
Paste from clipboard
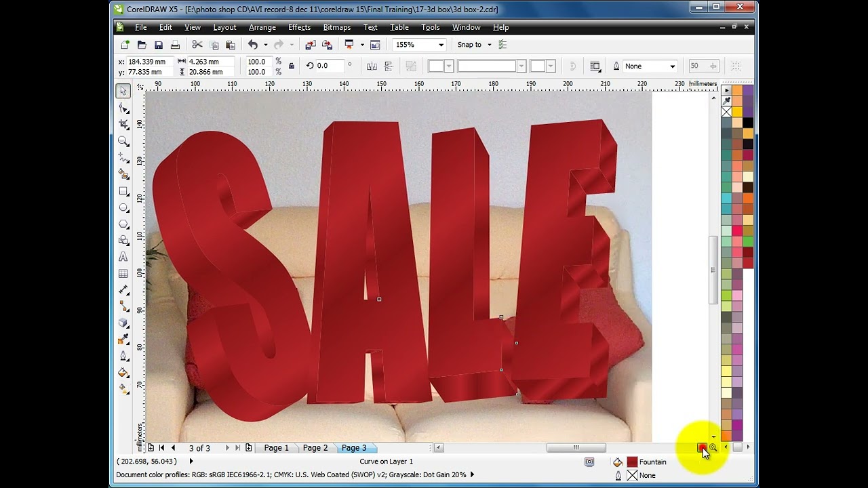pyautogui.click(x=231, y=45)
